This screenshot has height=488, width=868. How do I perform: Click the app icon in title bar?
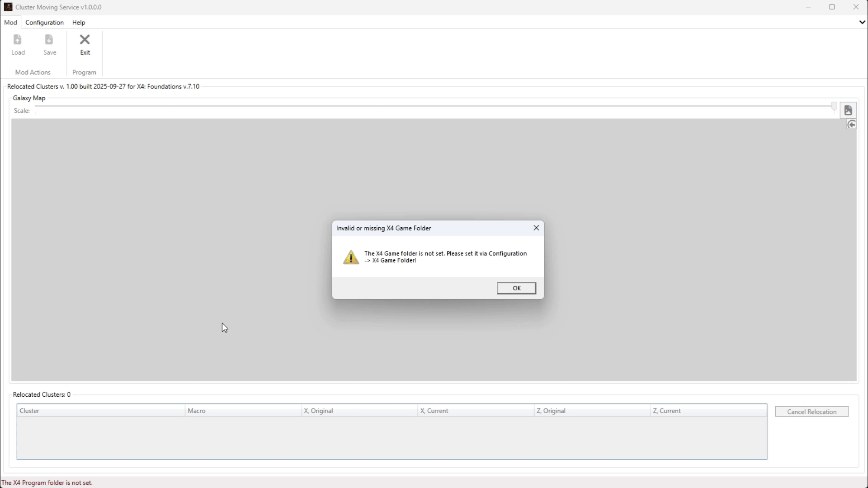point(8,7)
